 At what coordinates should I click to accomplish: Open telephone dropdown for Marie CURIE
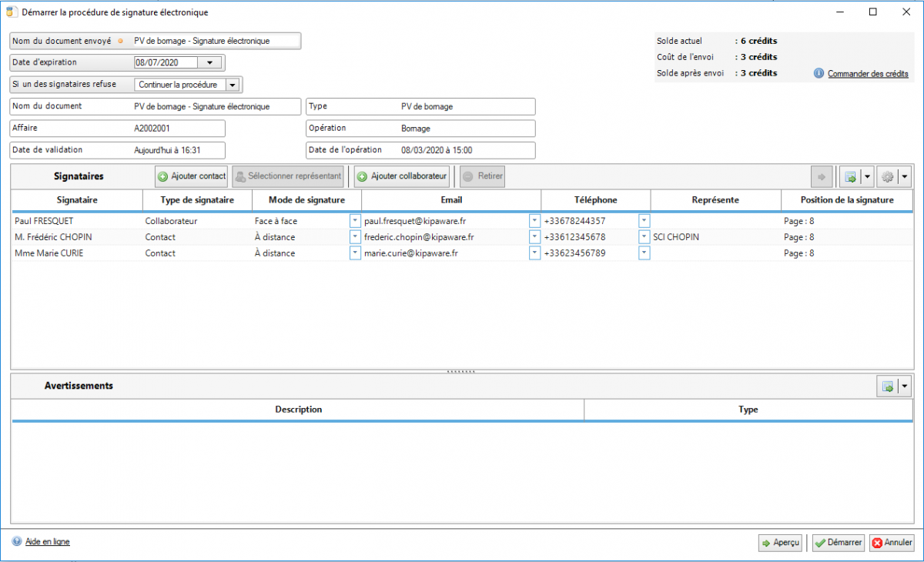click(644, 253)
